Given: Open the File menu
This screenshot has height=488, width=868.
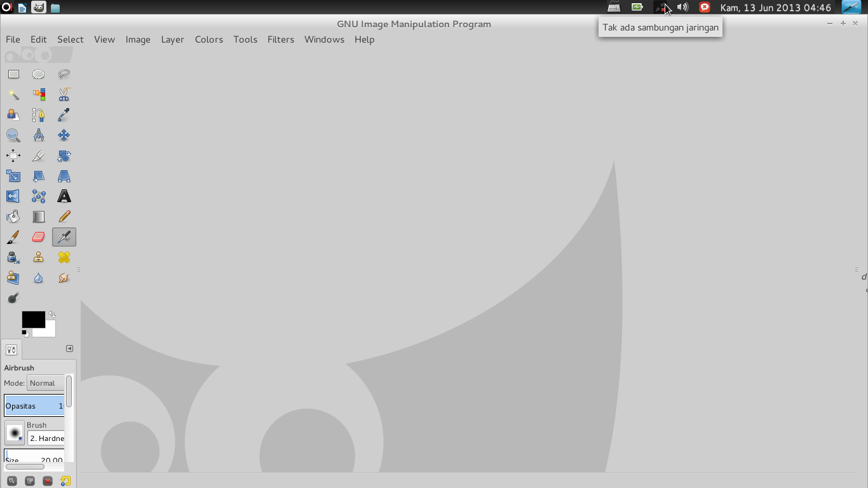Looking at the screenshot, I should pyautogui.click(x=13, y=39).
